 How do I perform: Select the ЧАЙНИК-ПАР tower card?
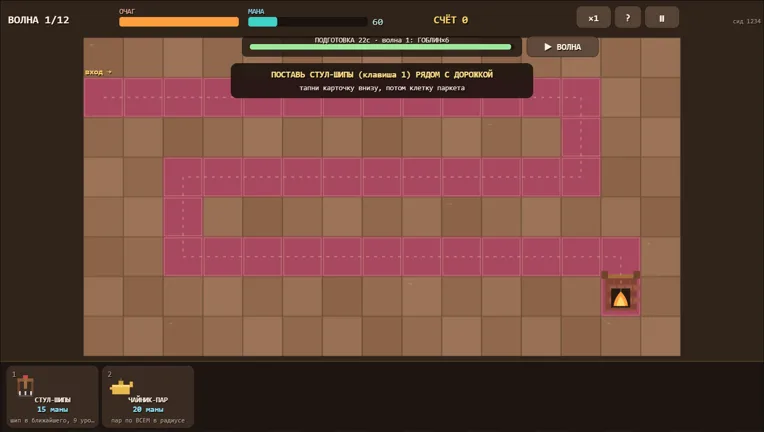(148, 396)
